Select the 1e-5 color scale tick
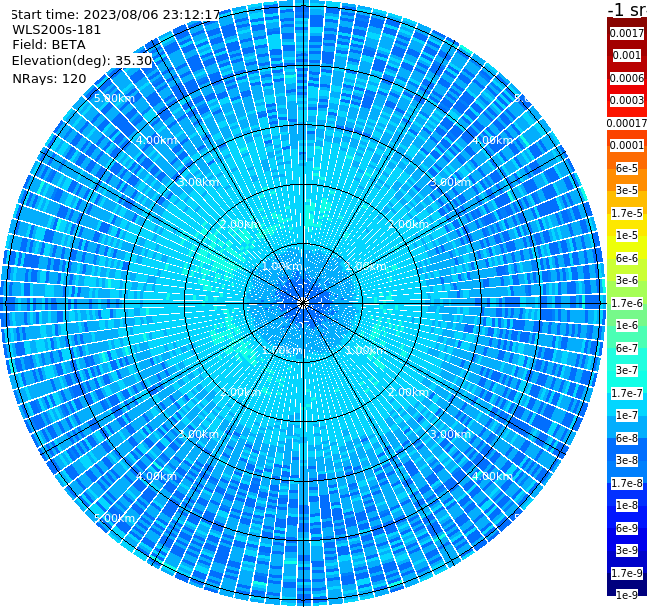This screenshot has width=647, height=607. [627, 235]
